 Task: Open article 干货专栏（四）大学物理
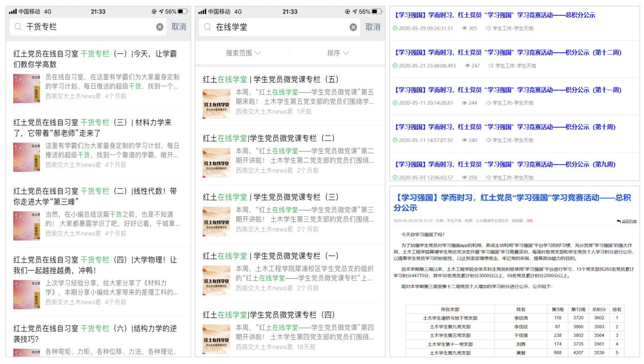point(95,265)
